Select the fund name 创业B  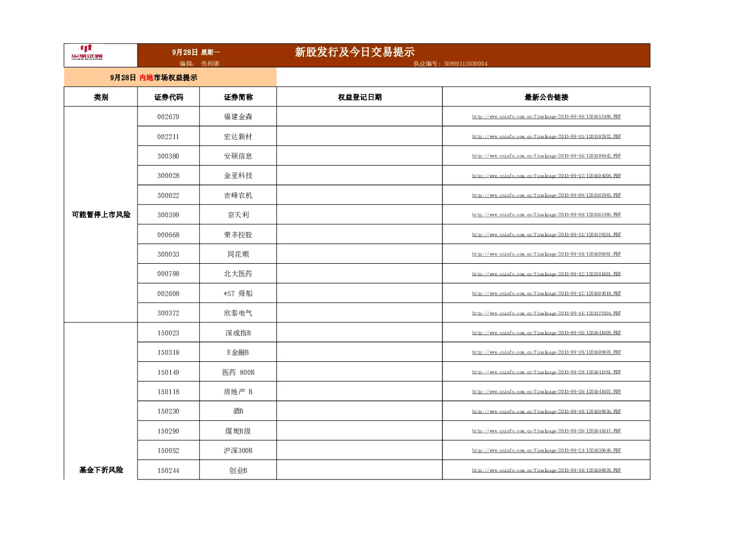pos(238,470)
